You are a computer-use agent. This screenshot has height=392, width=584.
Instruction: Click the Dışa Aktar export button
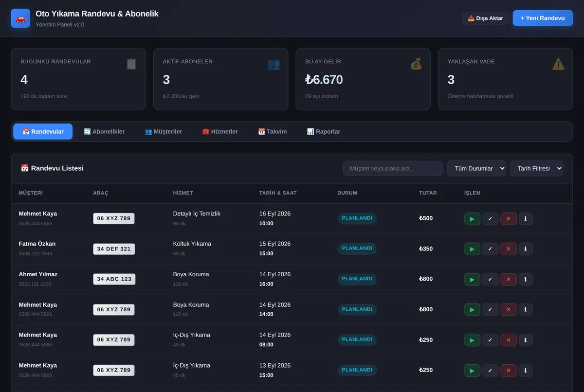(x=486, y=18)
